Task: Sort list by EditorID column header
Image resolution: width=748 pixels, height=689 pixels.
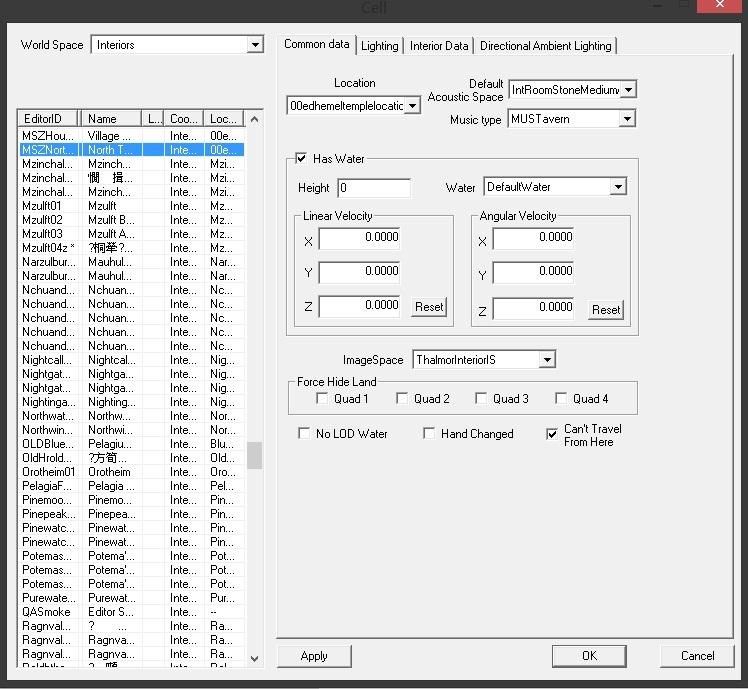Action: pos(48,118)
